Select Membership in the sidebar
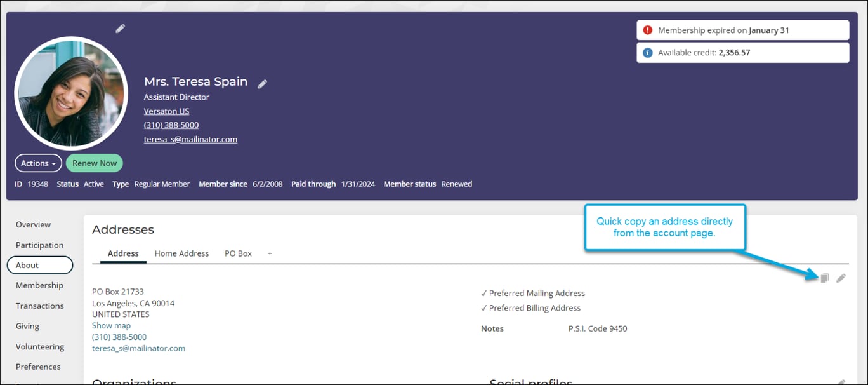 tap(39, 285)
